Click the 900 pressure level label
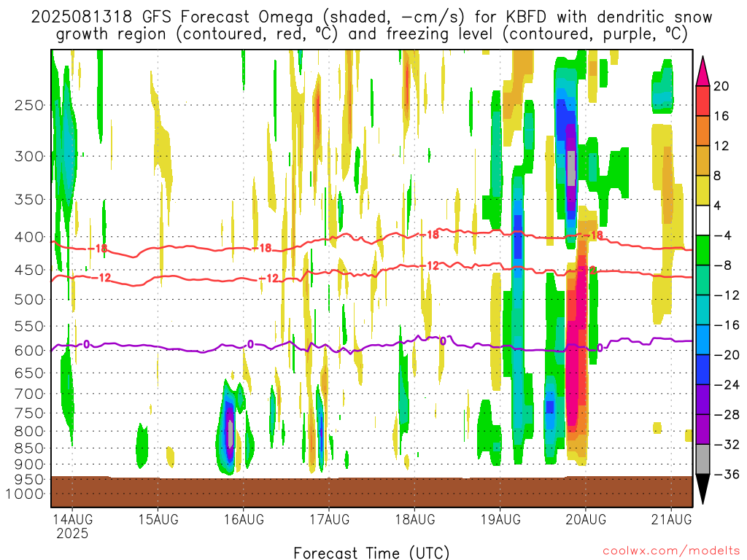Screen dimensions: 747x560 [x=29, y=464]
